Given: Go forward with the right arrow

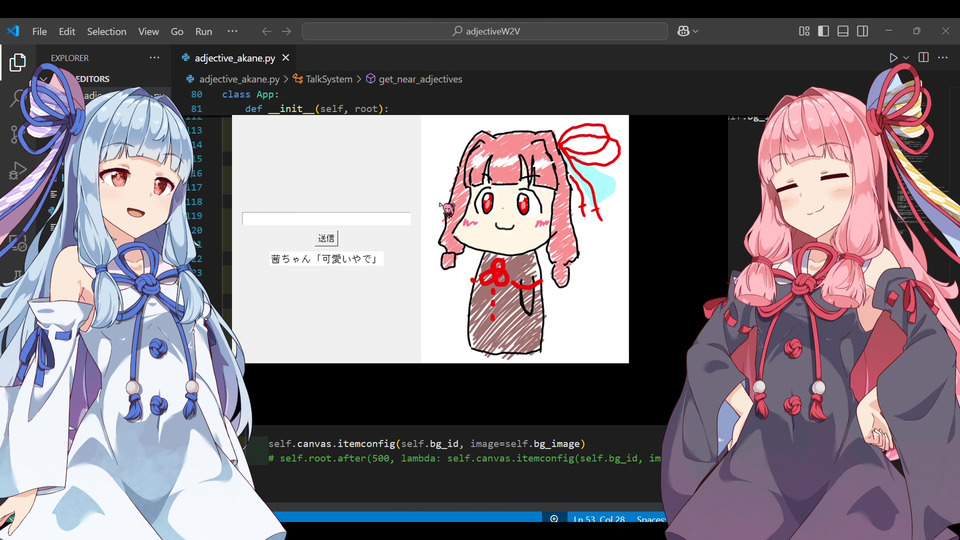Looking at the screenshot, I should pyautogui.click(x=286, y=31).
